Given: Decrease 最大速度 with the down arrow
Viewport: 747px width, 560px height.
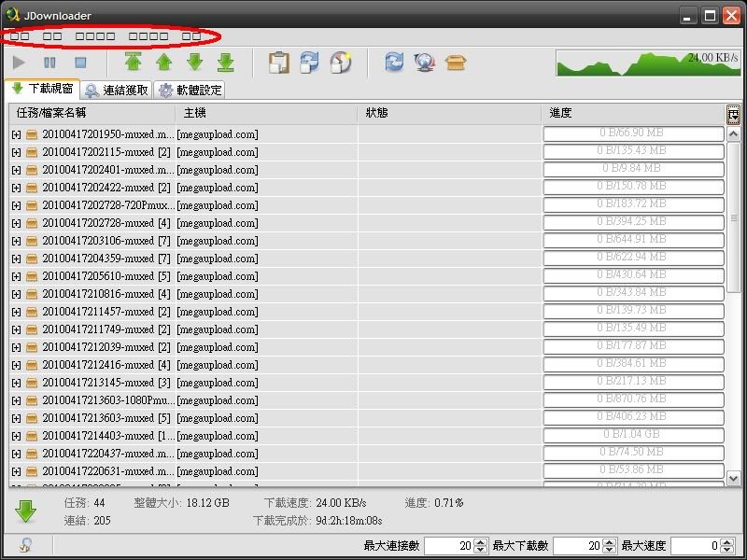Looking at the screenshot, I should pyautogui.click(x=727, y=550).
